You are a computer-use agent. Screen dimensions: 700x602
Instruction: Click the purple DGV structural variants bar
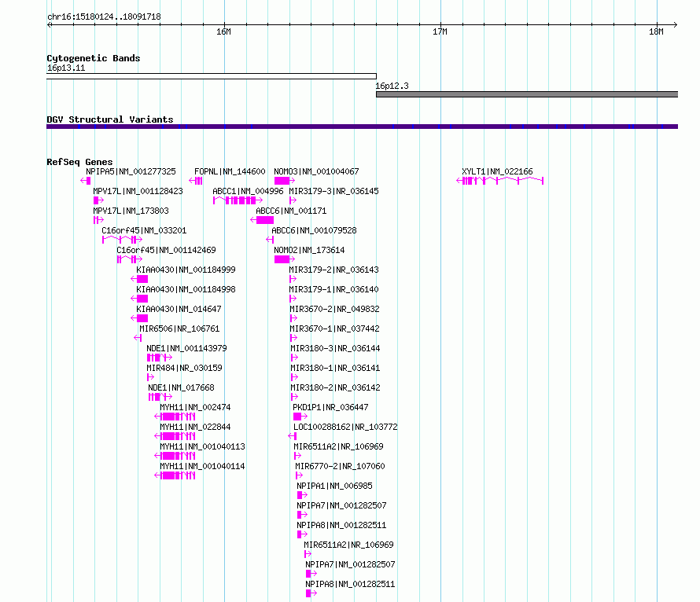362,127
